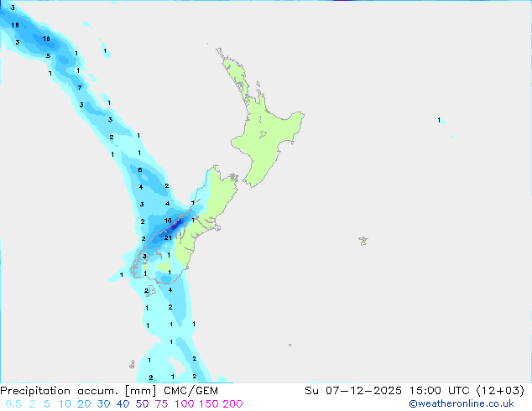Click the '7' precipitation value on the map
The height and width of the screenshot is (411, 532).
click(x=80, y=87)
